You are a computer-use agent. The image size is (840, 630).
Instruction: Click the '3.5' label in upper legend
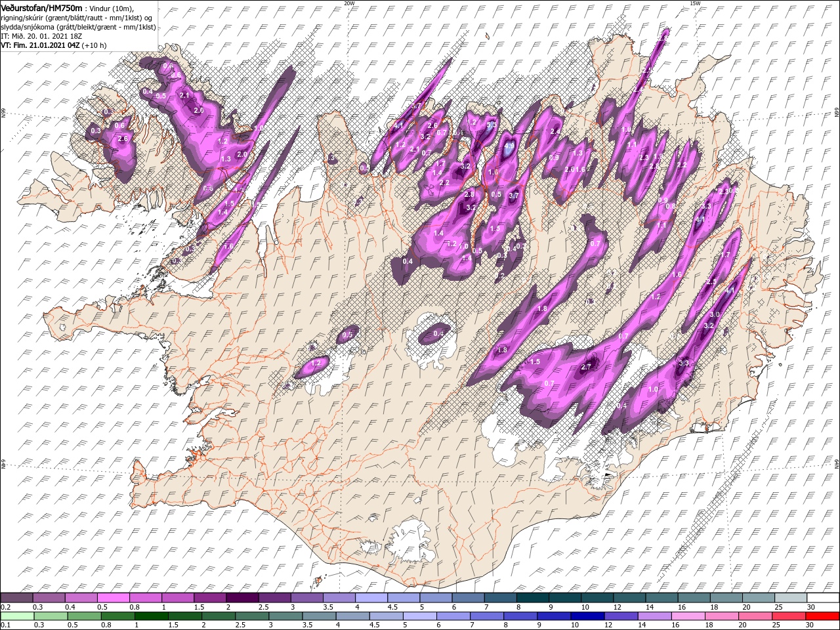[327, 608]
